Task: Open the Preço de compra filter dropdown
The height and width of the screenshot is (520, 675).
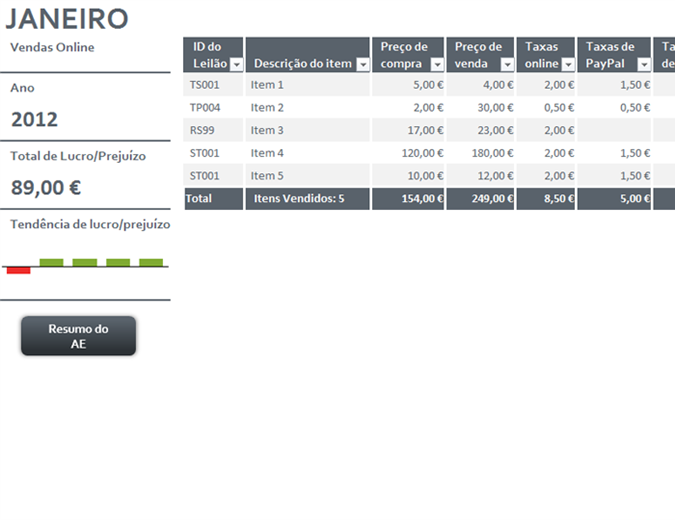Action: click(437, 65)
